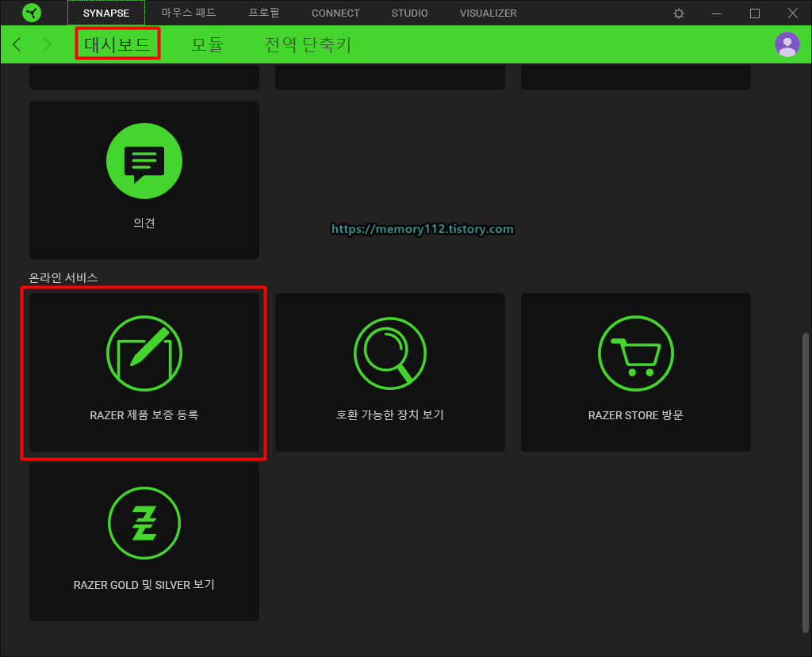Screen dimensions: 812x657
Task: Go back with the left arrow
Action: click(x=17, y=44)
